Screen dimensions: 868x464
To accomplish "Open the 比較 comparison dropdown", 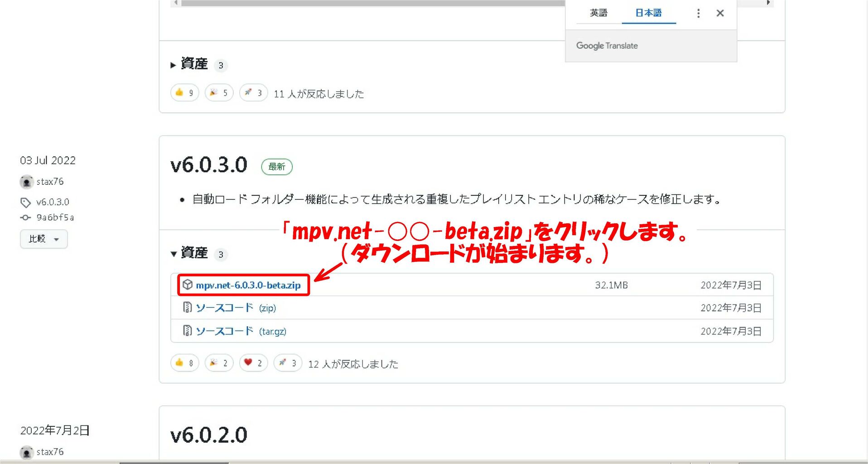I will click(43, 239).
